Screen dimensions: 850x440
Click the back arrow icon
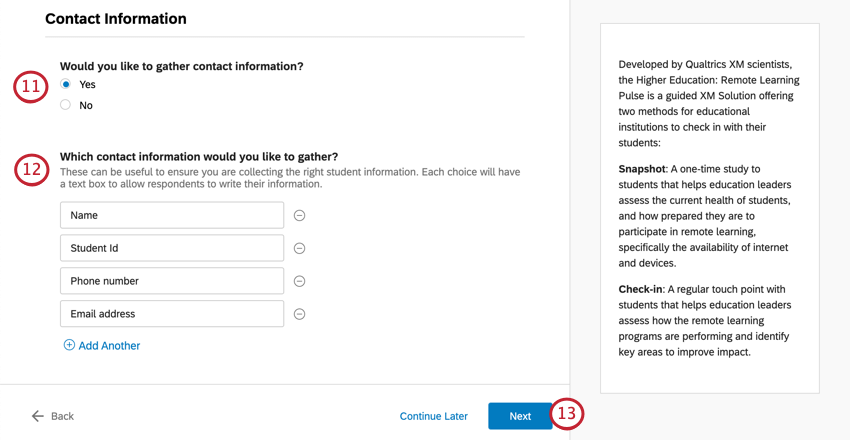(x=38, y=416)
